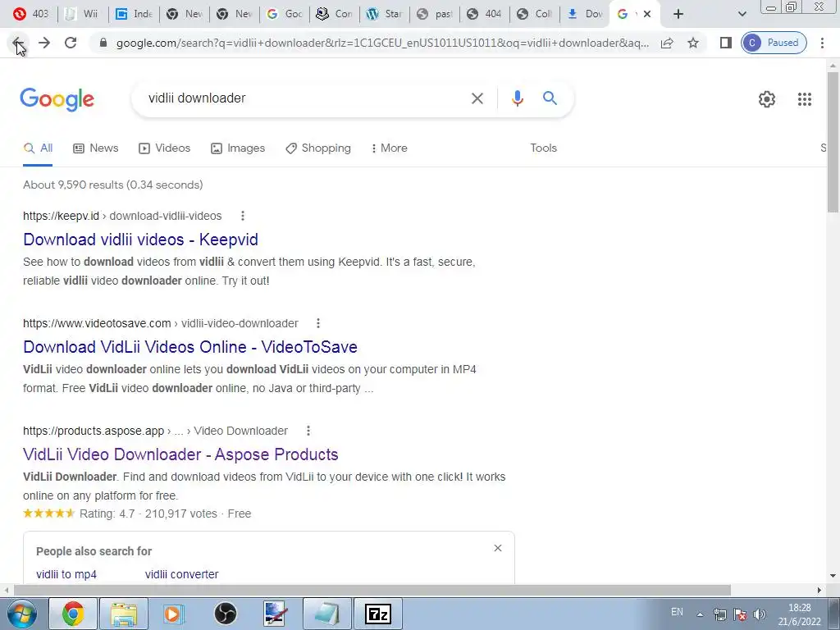Open the Windows Start menu
The image size is (840, 630).
[x=22, y=614]
